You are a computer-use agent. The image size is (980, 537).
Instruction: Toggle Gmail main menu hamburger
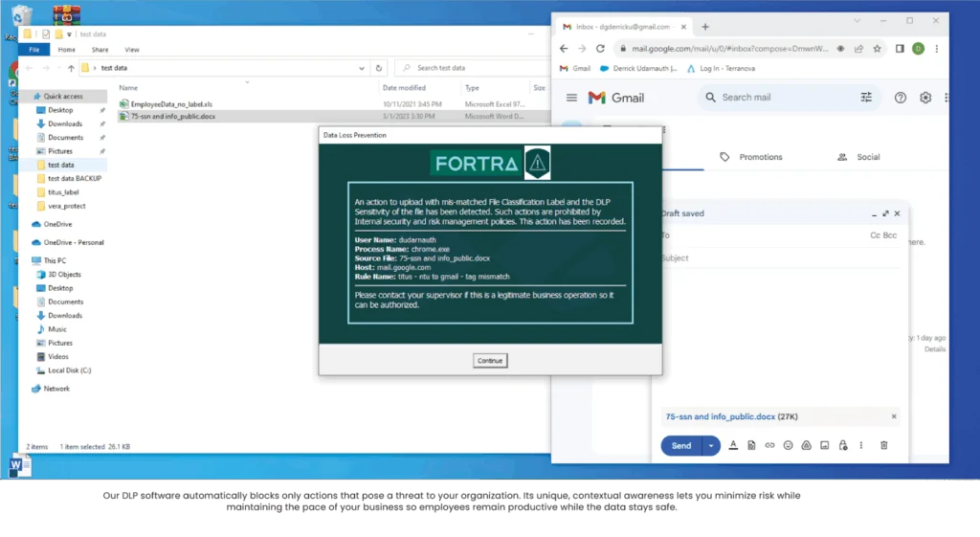pos(571,98)
